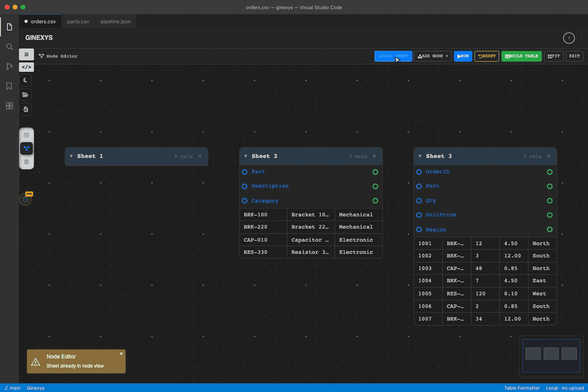Click the circular PRO badge icon
Viewport: 588px width, 392px height.
pyautogui.click(x=25, y=199)
